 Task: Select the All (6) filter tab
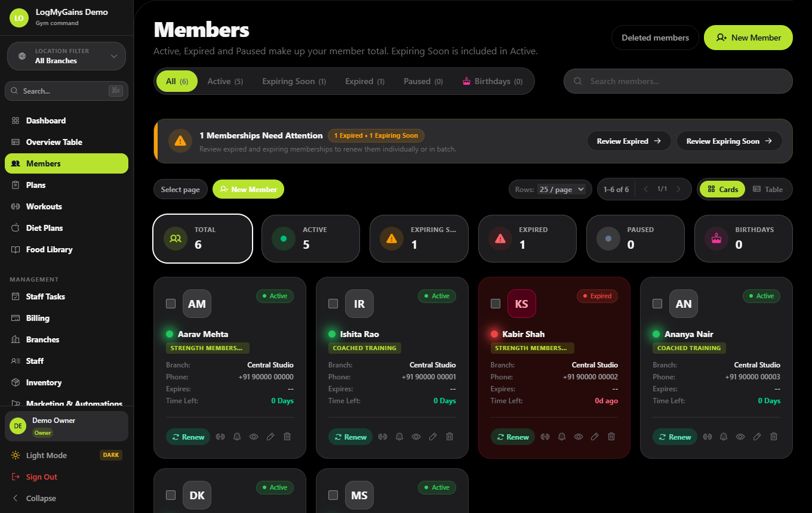(x=177, y=81)
